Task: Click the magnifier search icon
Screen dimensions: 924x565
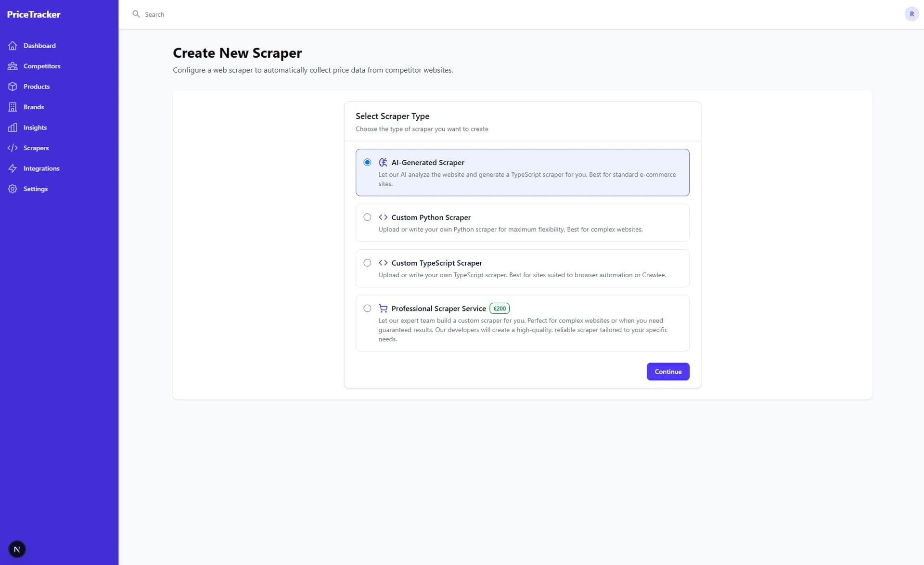Action: (x=136, y=14)
